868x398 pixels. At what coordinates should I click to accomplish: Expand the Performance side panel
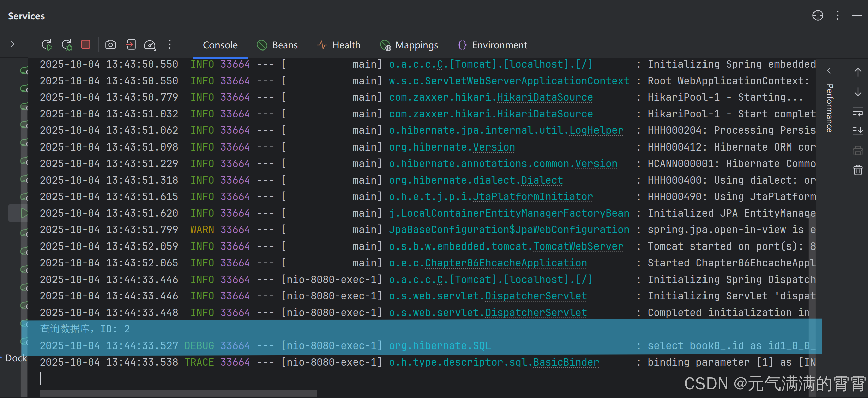(x=829, y=71)
